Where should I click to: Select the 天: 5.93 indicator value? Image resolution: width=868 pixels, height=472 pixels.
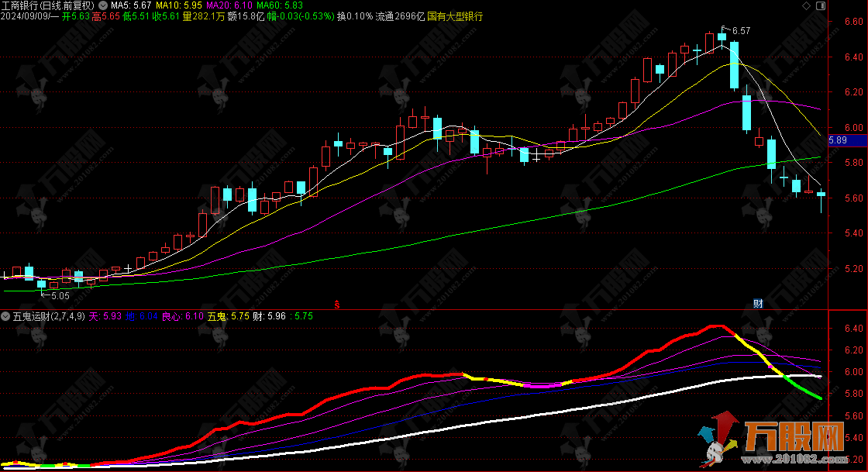point(105,316)
